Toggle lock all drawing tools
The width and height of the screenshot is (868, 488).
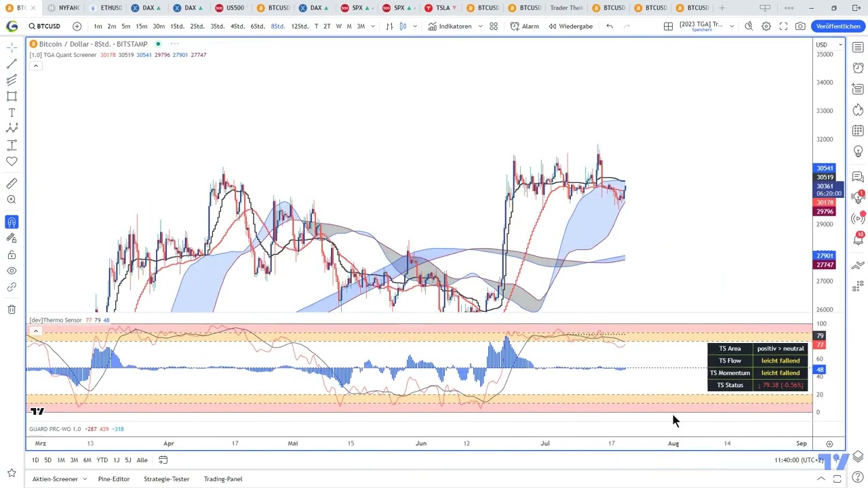click(x=12, y=255)
